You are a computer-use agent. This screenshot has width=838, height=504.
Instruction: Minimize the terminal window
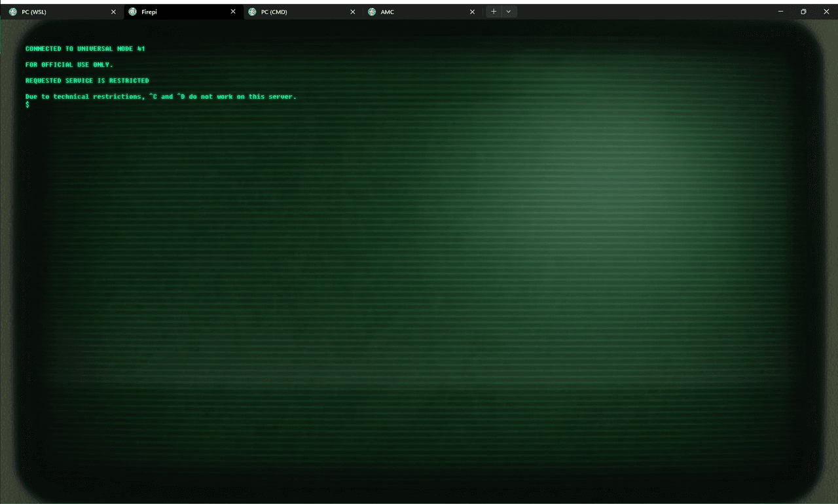[780, 12]
